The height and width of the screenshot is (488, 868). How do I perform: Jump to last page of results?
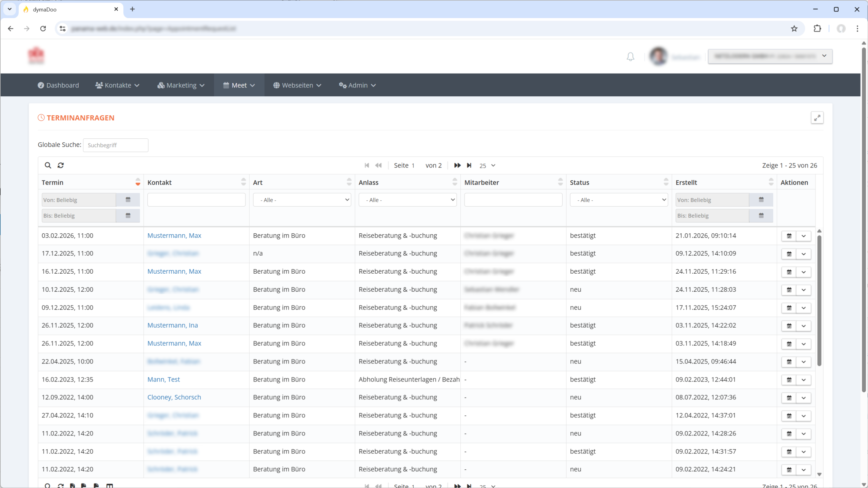(x=469, y=165)
